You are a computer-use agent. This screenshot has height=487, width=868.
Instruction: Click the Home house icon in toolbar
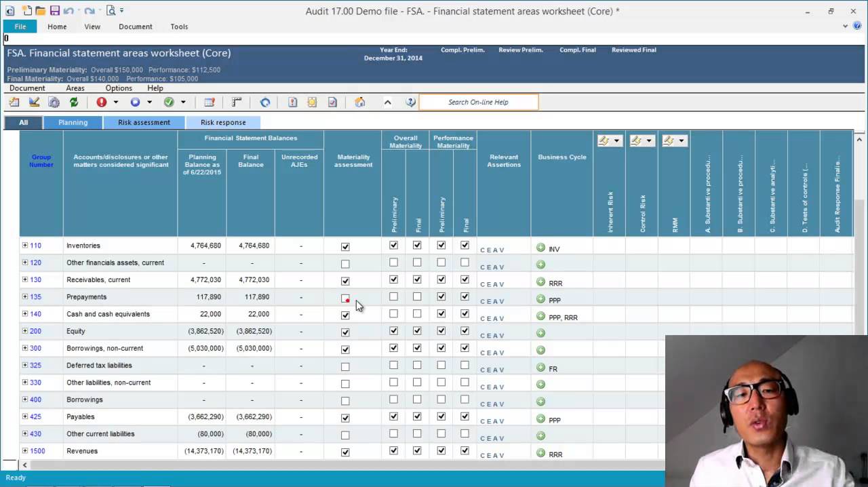coord(360,102)
